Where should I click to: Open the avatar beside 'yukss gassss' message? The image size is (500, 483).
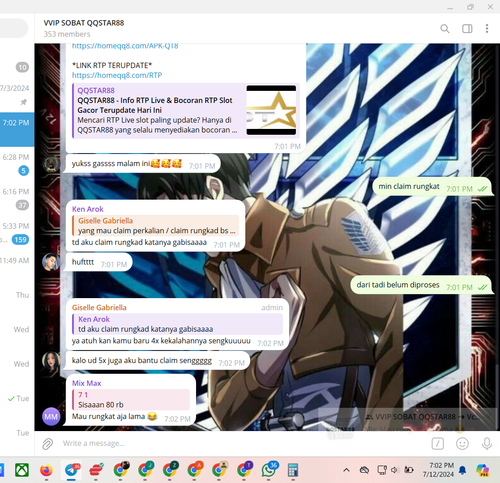(x=51, y=163)
